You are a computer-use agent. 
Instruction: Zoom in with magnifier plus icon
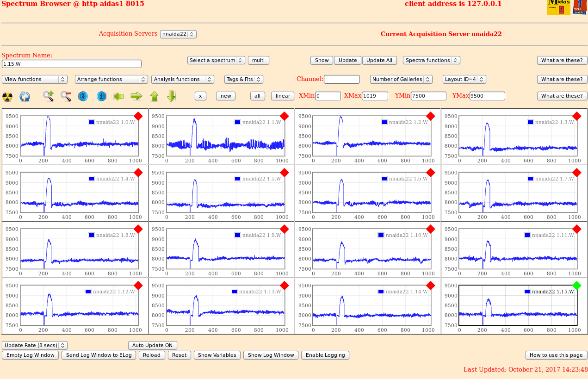pos(48,96)
